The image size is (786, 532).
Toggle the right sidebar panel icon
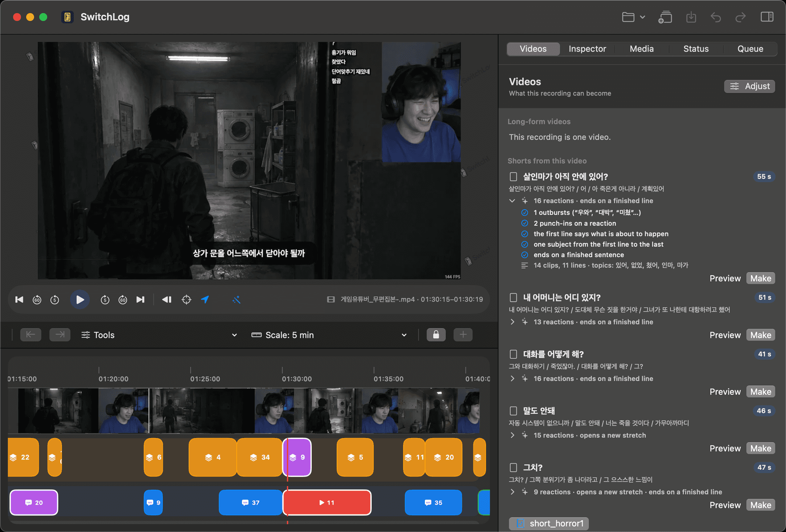[x=767, y=17]
